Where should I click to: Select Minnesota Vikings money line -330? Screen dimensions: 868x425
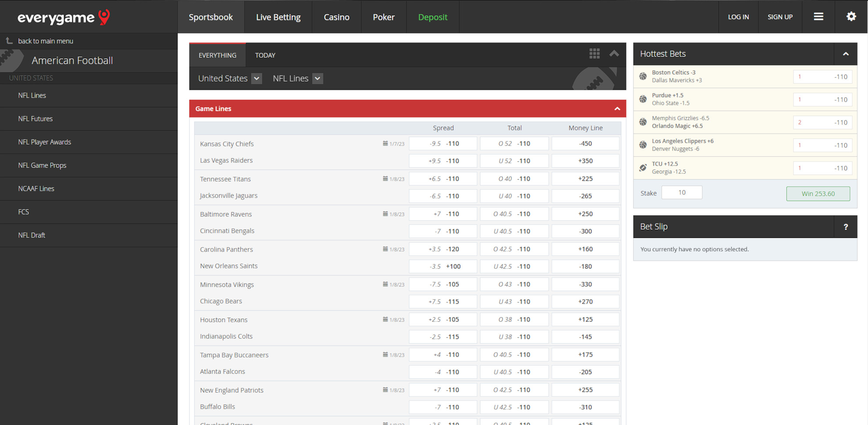[585, 284]
